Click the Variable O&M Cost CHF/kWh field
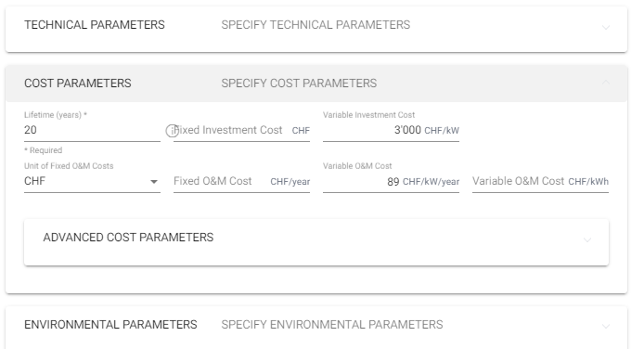Image resolution: width=644 pixels, height=349 pixels. coord(540,181)
